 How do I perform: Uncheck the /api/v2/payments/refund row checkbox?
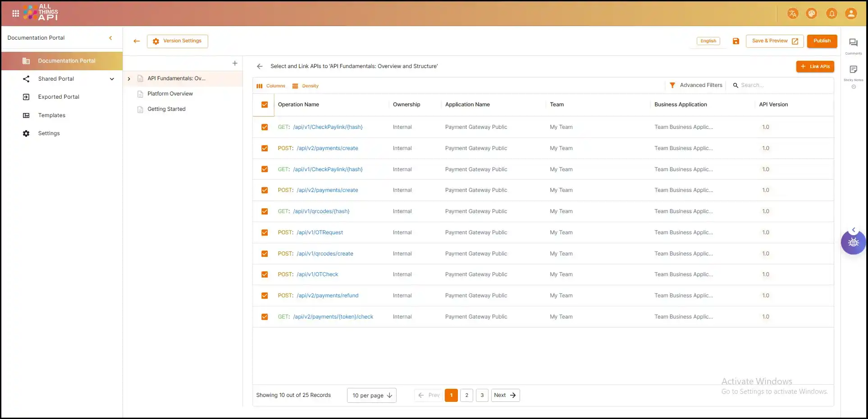pos(265,296)
